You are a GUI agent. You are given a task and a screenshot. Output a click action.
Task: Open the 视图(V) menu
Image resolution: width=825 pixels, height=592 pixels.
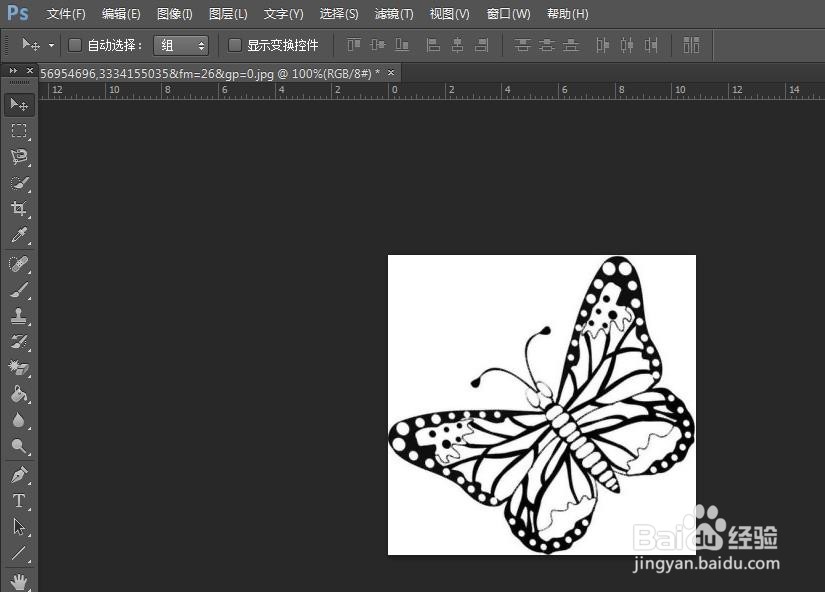pyautogui.click(x=449, y=14)
